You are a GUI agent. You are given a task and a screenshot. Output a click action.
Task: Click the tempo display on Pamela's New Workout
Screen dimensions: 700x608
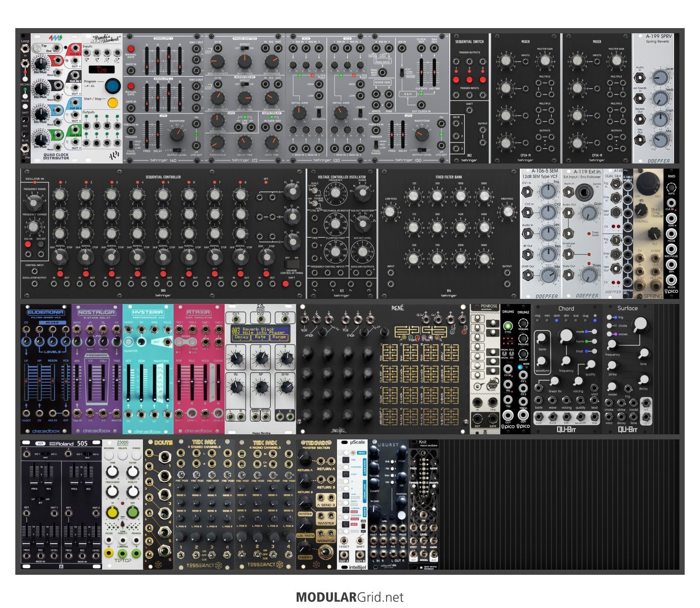[102, 69]
